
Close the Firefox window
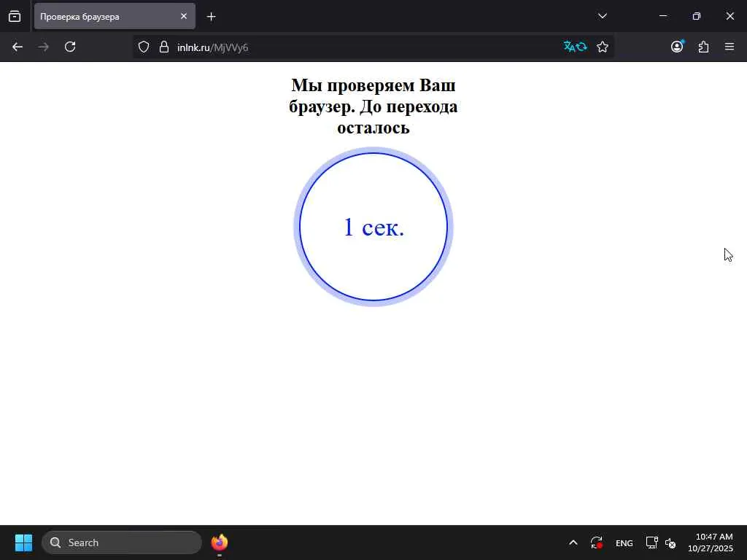tap(729, 16)
